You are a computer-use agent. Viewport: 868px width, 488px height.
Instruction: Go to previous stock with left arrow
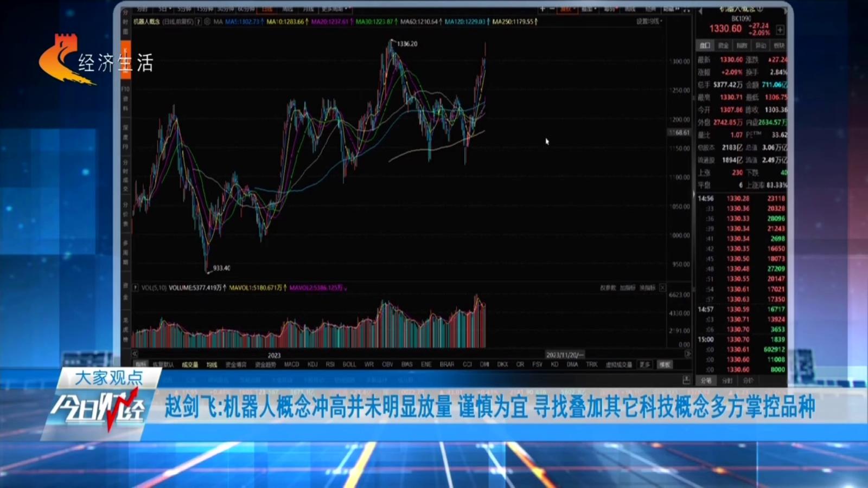700,11
